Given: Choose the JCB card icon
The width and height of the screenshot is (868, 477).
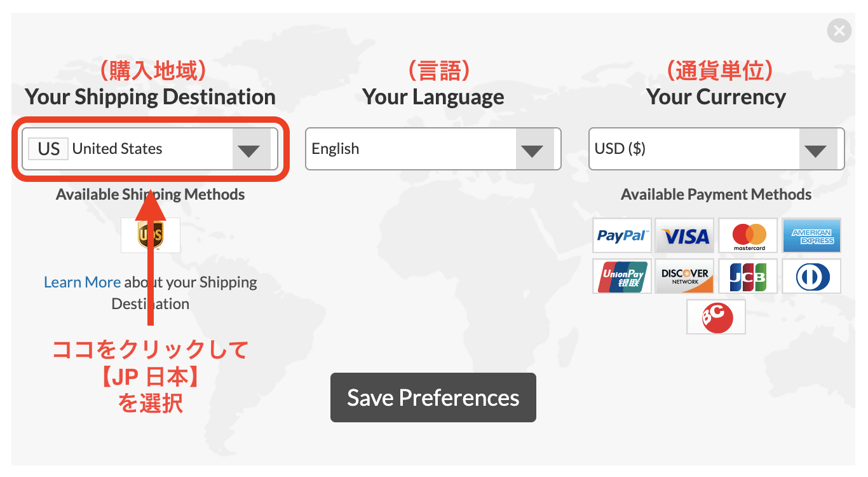Looking at the screenshot, I should [x=749, y=276].
